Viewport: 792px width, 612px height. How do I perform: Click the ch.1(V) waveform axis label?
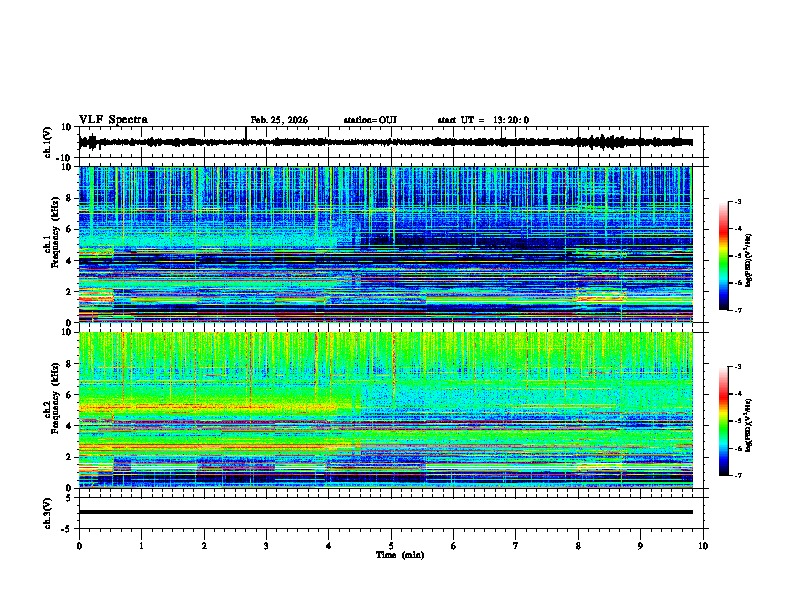(x=48, y=142)
